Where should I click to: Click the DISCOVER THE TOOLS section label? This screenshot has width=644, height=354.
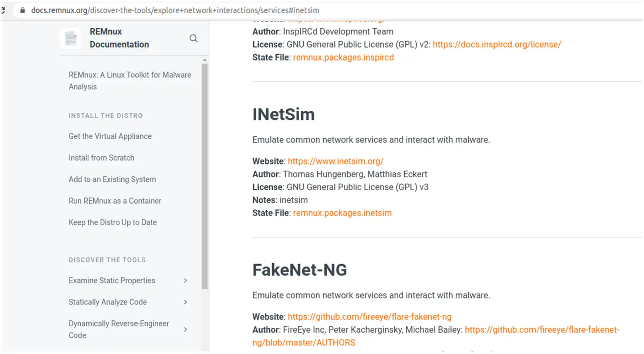(107, 260)
